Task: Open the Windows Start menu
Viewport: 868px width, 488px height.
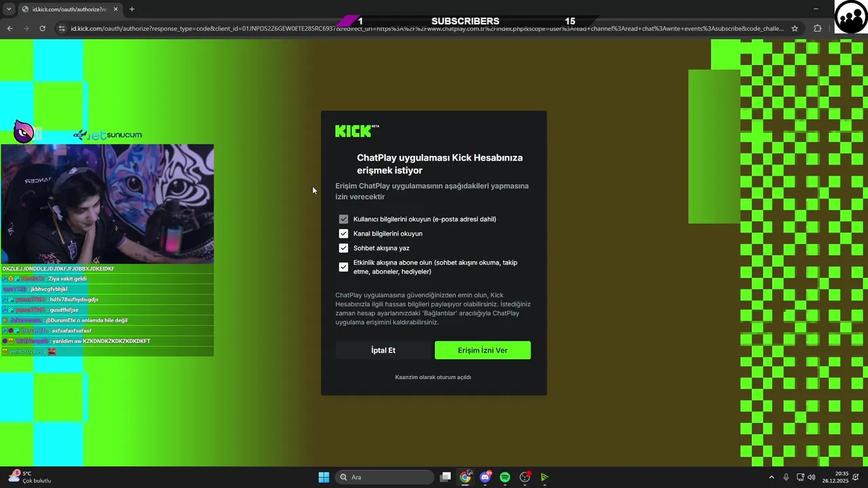Action: [323, 477]
